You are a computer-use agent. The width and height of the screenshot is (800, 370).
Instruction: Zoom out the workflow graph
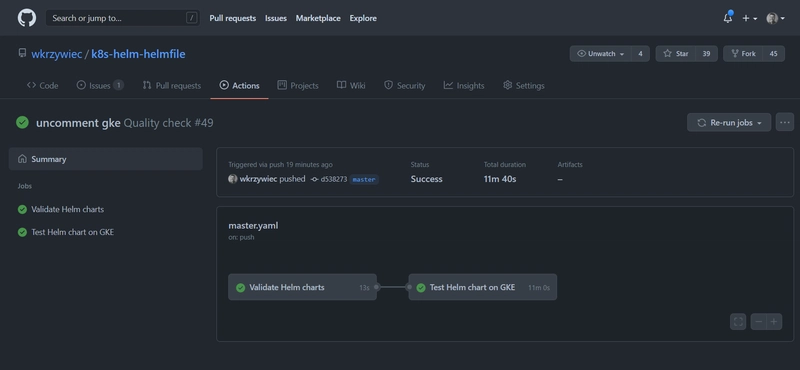759,322
